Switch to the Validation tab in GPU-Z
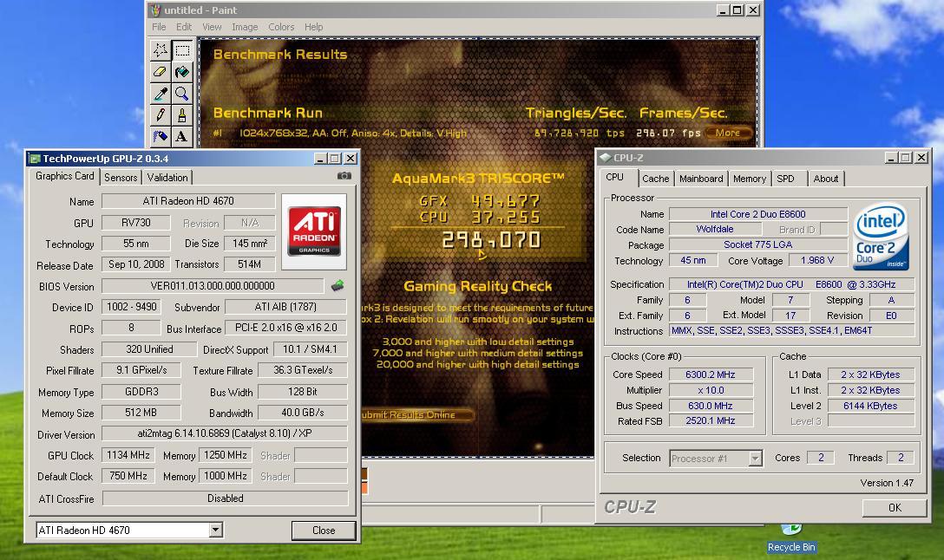 pos(167,178)
